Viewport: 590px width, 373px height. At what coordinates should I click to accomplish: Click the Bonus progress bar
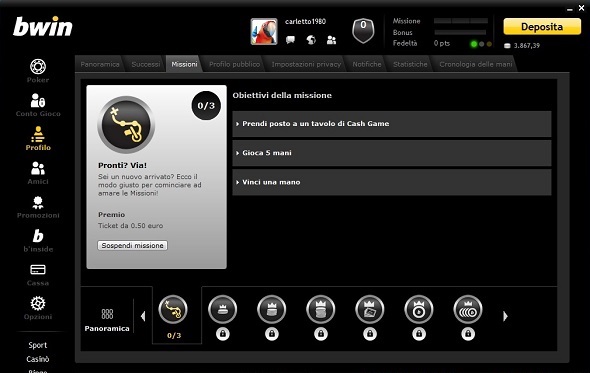pyautogui.click(x=461, y=32)
